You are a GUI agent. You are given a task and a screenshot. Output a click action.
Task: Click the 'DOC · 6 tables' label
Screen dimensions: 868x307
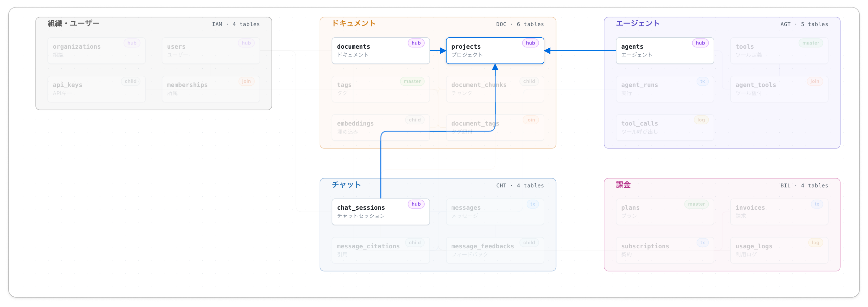(x=520, y=24)
